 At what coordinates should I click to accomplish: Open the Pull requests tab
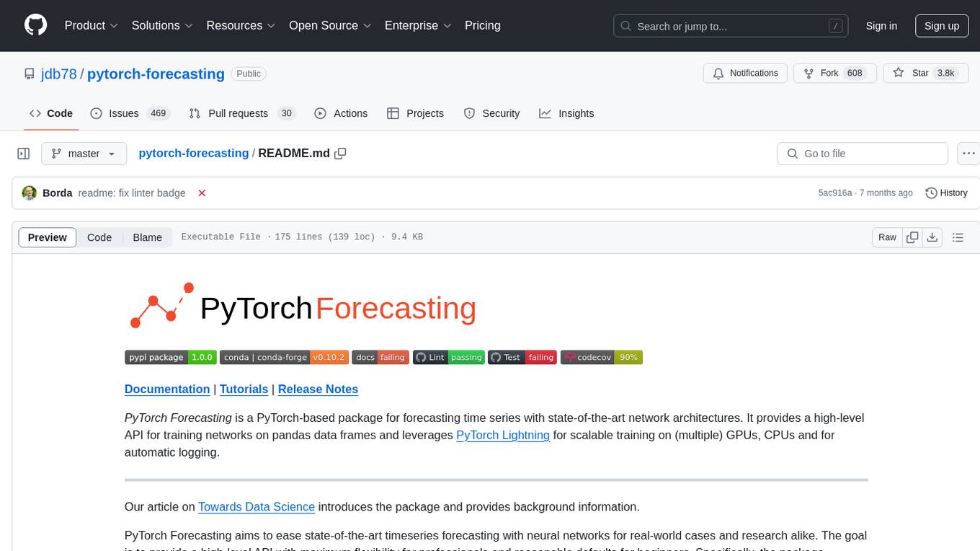pos(242,113)
